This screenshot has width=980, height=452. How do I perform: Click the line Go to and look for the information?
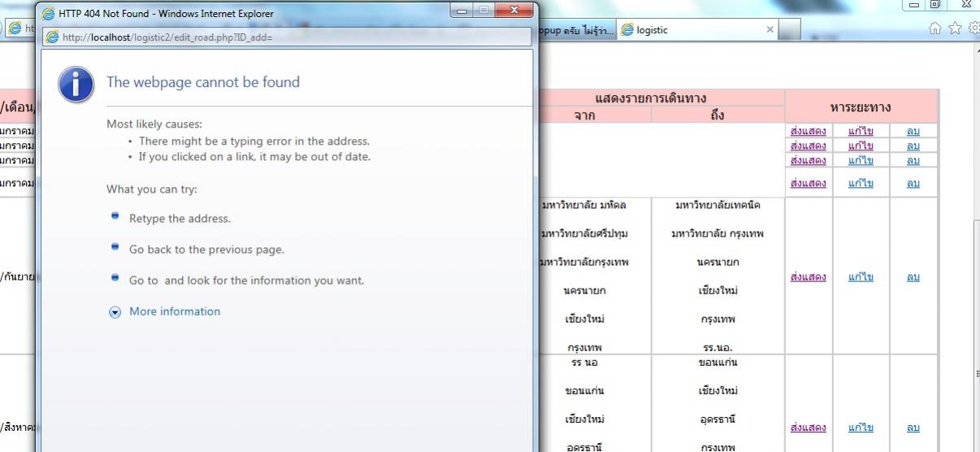[x=247, y=280]
